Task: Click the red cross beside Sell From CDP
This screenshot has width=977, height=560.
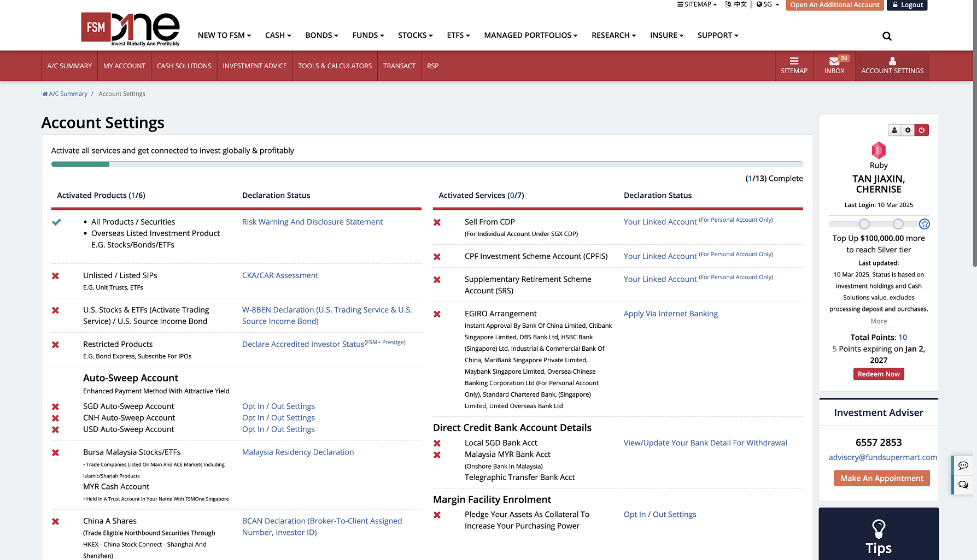Action: [437, 222]
